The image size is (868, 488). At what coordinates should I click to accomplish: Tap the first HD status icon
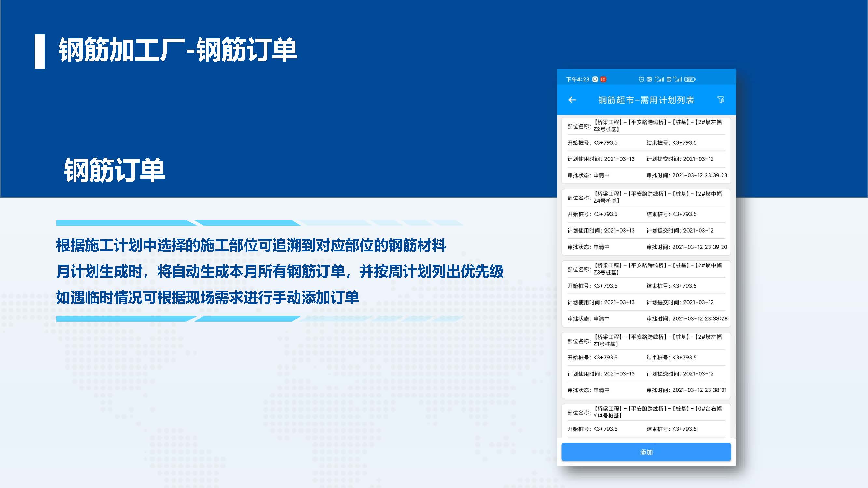[649, 79]
